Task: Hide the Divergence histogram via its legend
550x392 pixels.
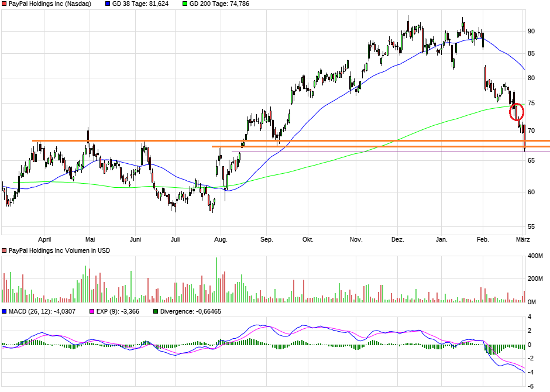Action: pos(154,311)
